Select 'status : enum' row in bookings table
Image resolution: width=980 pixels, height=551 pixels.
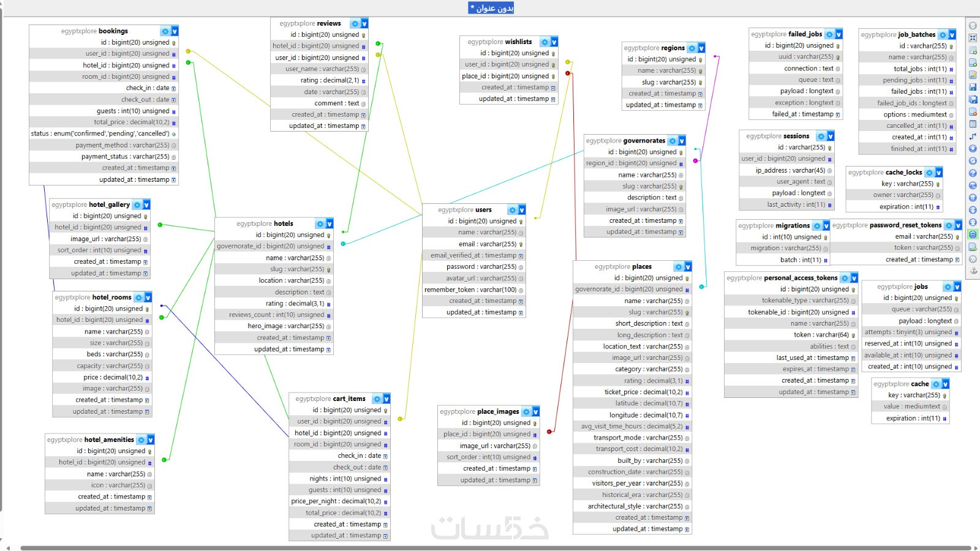(104, 133)
